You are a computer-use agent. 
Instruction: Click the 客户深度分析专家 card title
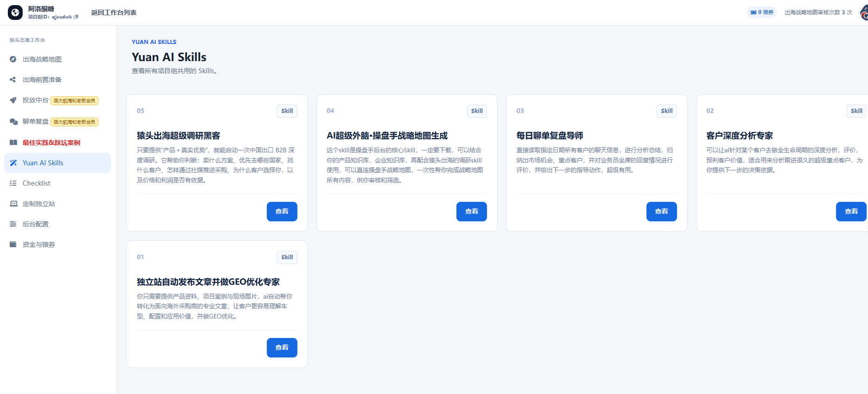[739, 136]
